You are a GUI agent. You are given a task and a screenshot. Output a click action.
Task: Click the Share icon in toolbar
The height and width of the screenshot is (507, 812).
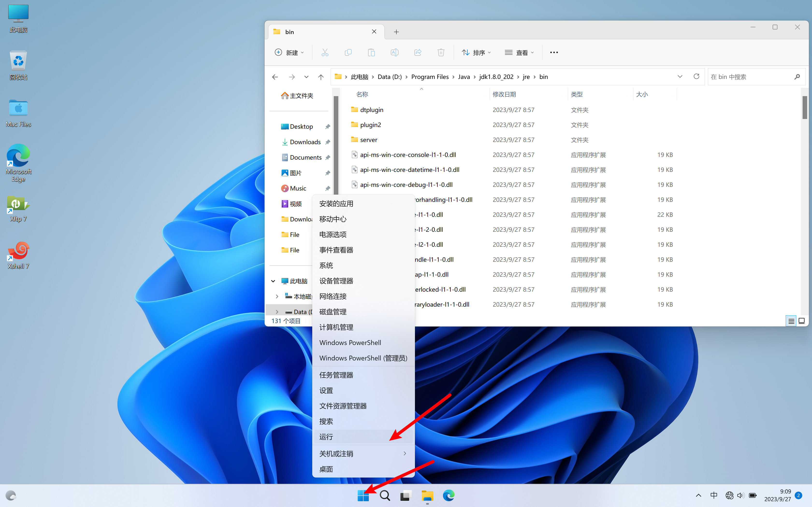(418, 52)
